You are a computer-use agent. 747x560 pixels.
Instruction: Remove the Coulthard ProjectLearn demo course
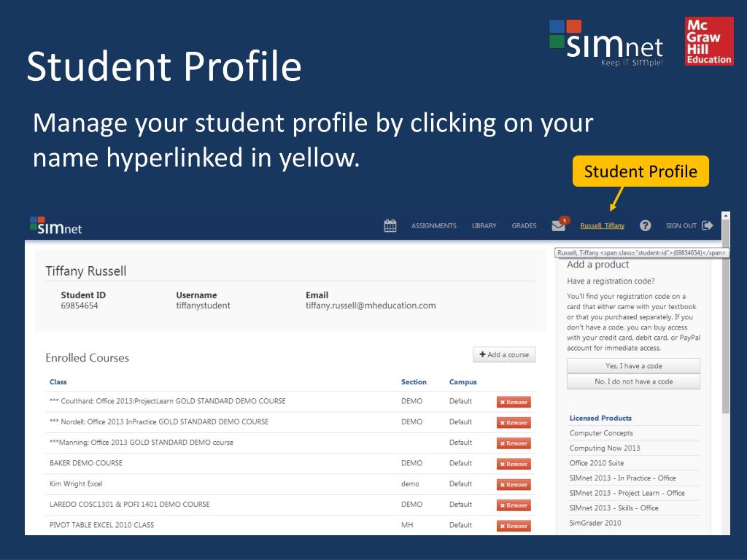[514, 402]
